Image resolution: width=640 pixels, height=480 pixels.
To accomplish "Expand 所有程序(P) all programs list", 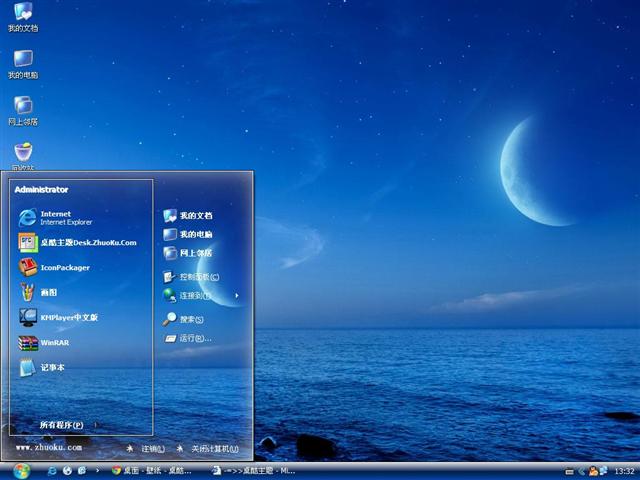I will [x=61, y=425].
